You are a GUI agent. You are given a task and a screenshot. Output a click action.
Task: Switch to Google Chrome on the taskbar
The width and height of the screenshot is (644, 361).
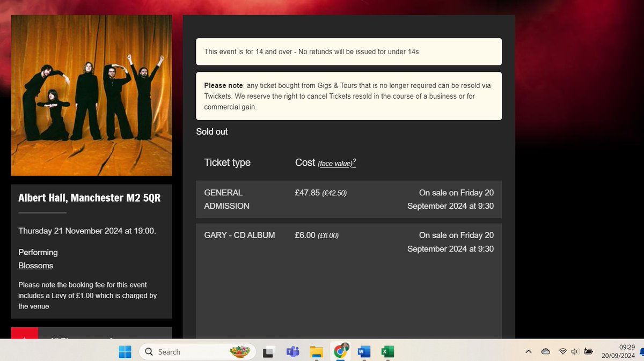(x=340, y=351)
